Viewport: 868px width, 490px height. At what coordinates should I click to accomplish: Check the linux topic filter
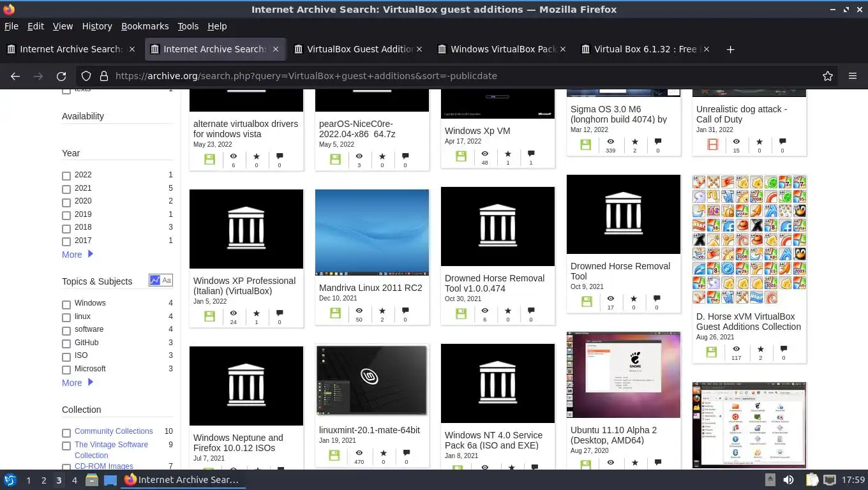(66, 317)
